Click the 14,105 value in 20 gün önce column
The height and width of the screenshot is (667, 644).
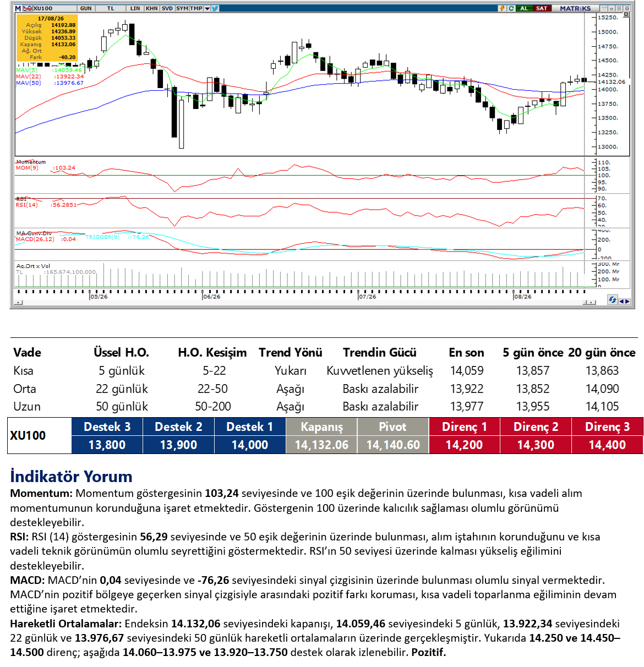(x=602, y=406)
